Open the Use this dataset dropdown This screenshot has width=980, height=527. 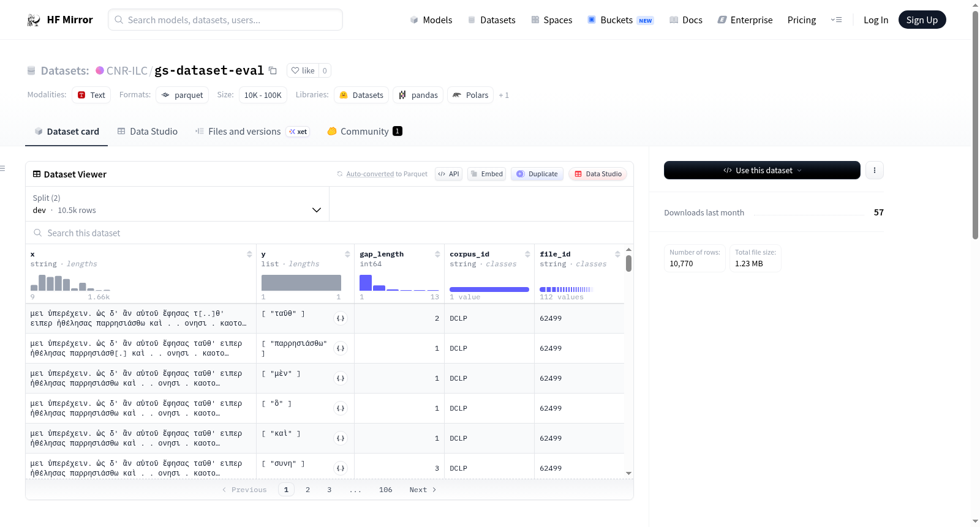pos(762,170)
